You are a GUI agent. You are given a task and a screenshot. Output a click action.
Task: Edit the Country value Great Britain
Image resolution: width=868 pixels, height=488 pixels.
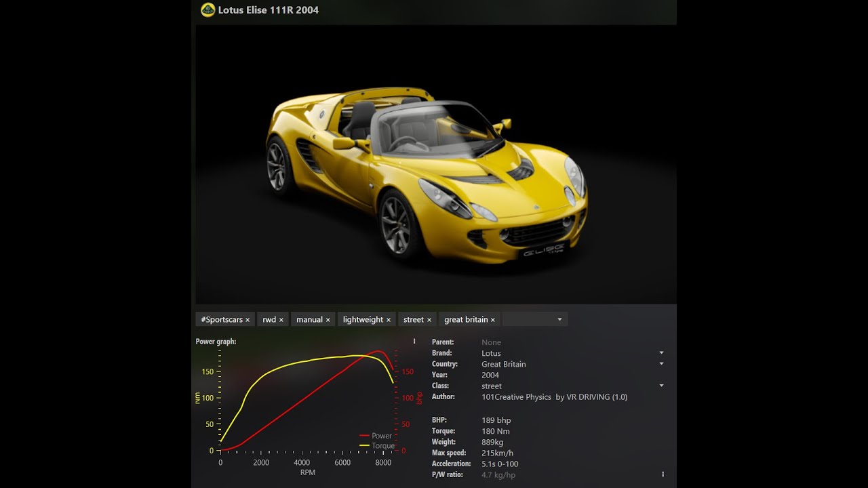[504, 364]
